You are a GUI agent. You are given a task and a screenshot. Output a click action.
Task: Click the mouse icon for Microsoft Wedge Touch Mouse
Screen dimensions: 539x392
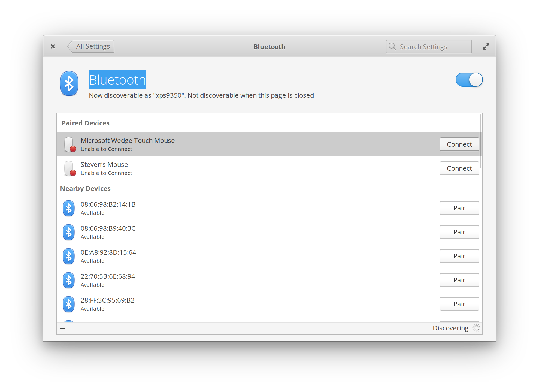tap(69, 144)
